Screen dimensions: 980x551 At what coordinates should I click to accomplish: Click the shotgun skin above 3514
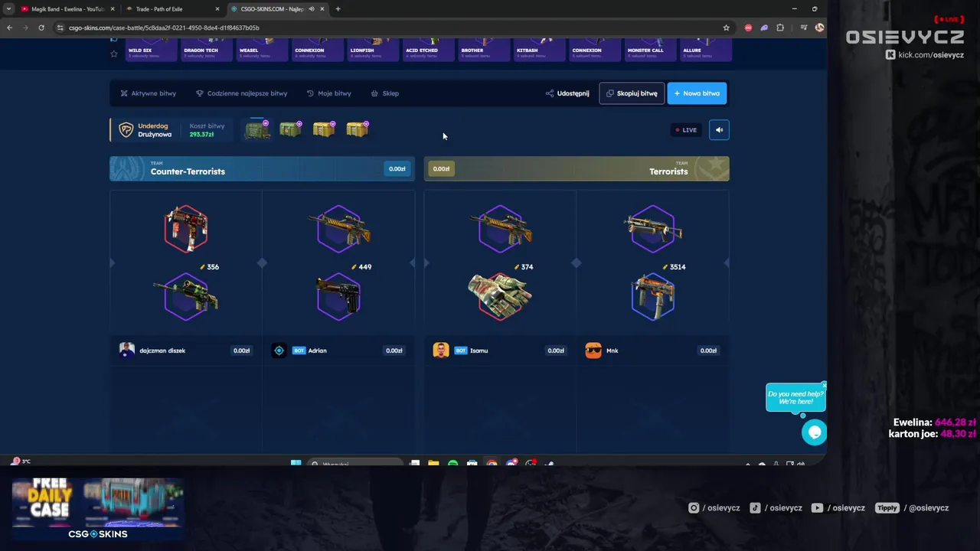653,228
